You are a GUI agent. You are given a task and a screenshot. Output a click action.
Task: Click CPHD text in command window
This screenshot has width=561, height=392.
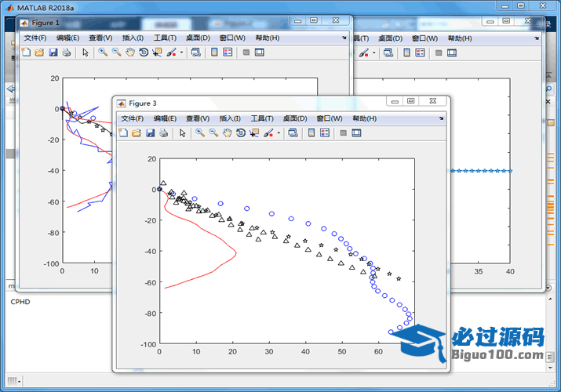pos(20,302)
